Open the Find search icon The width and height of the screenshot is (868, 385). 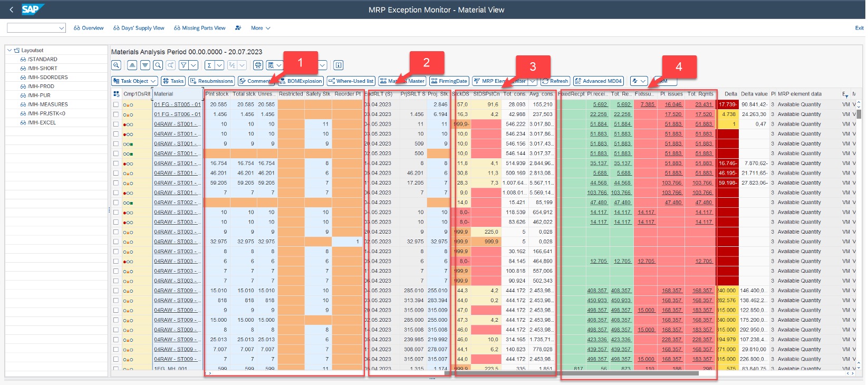(158, 65)
